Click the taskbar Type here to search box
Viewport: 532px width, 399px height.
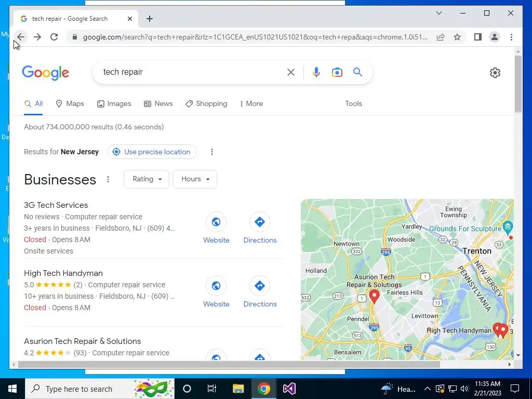click(100, 389)
